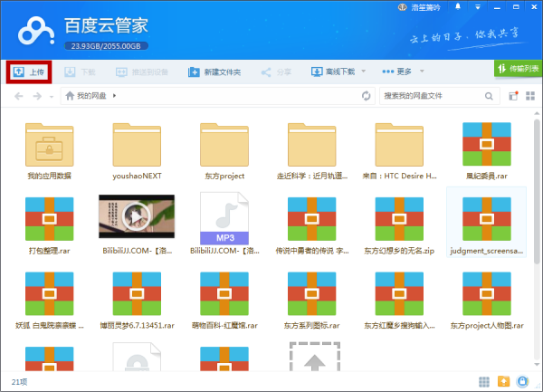543x392 pixels.
Task: Go back with the left arrow
Action: point(19,96)
